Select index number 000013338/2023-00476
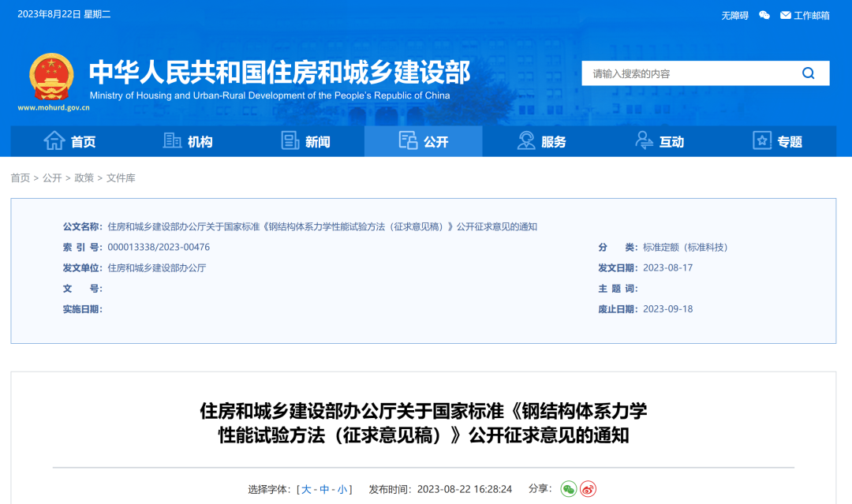 point(159,247)
